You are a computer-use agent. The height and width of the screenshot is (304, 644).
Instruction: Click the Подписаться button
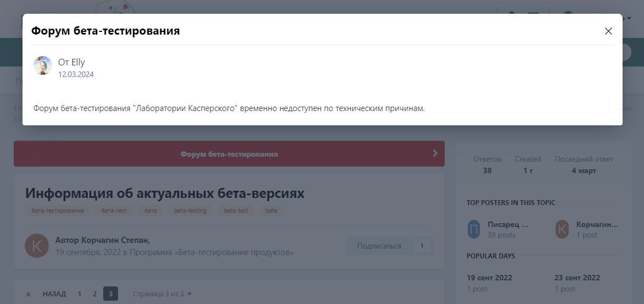(x=379, y=246)
